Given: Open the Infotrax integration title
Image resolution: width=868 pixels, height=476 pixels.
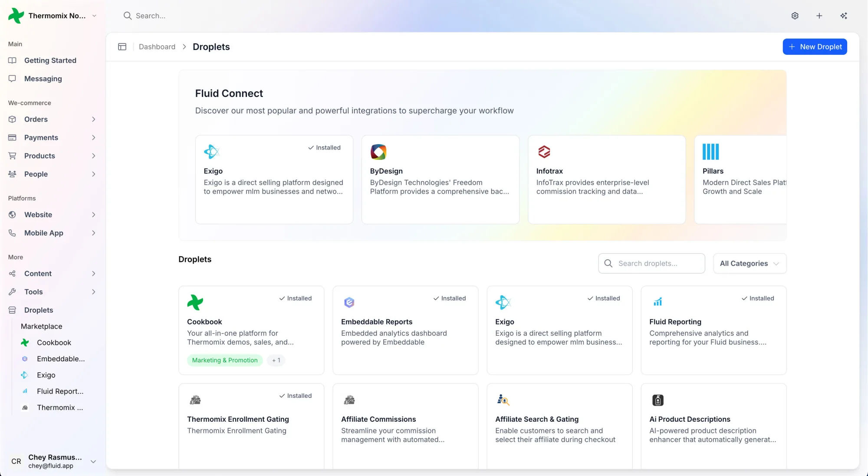Looking at the screenshot, I should point(549,171).
